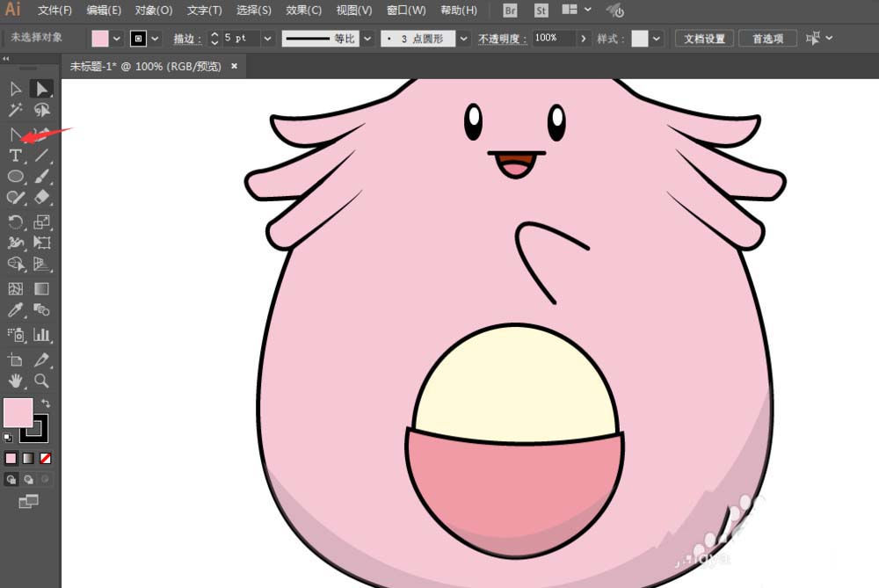Select the Artboard tool
Screen dimensions: 879x588
point(15,359)
